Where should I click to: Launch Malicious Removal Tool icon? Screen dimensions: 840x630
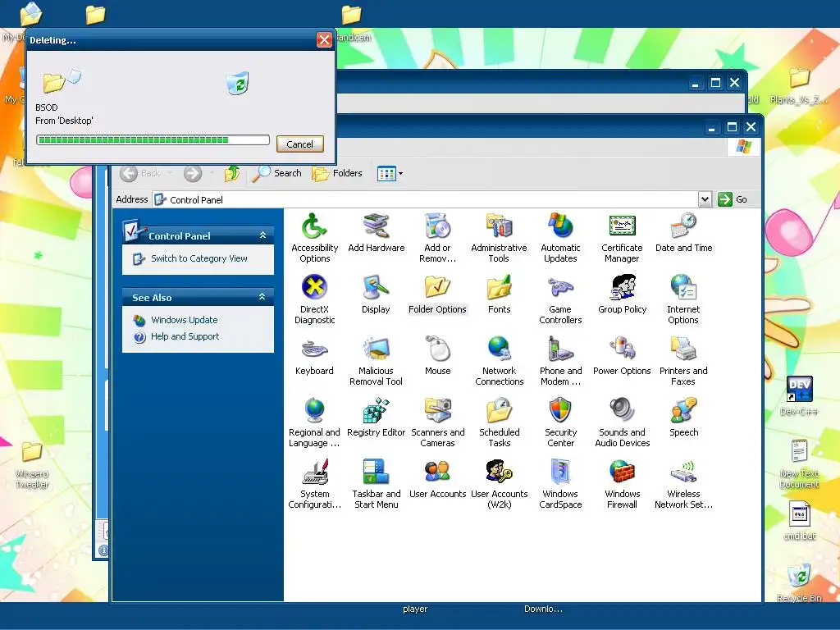point(376,361)
